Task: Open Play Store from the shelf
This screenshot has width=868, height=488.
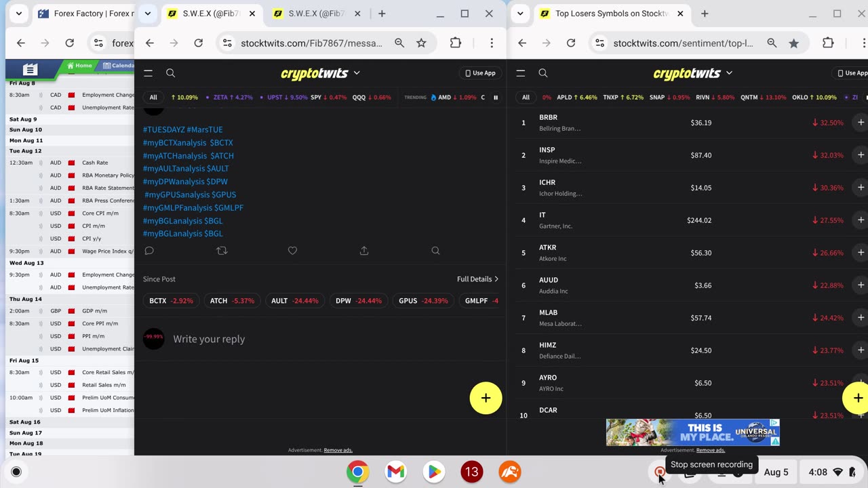Action: [x=434, y=472]
